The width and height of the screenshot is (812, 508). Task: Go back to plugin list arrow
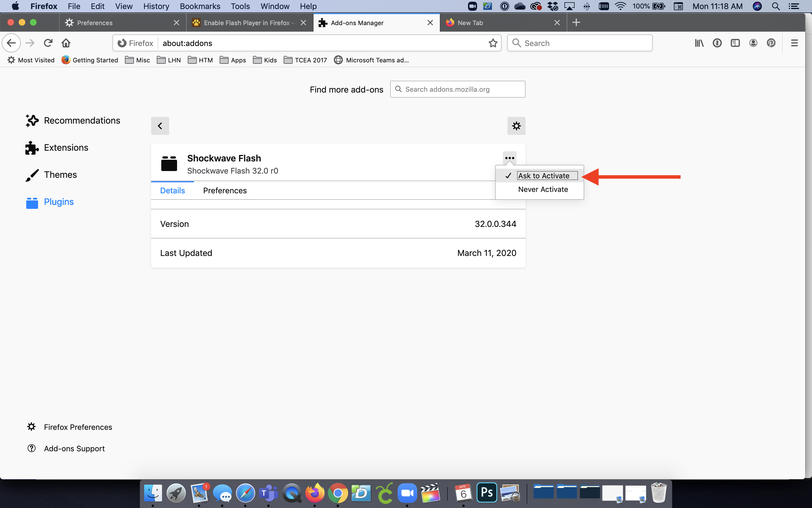click(x=160, y=126)
